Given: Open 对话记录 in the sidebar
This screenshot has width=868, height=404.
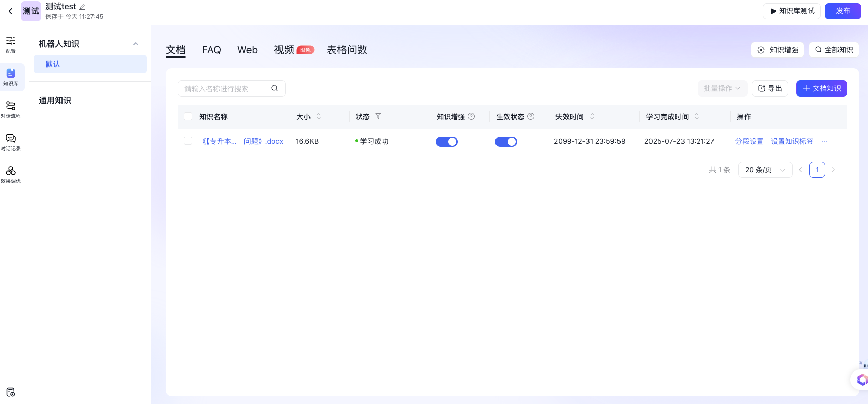Looking at the screenshot, I should point(11,142).
